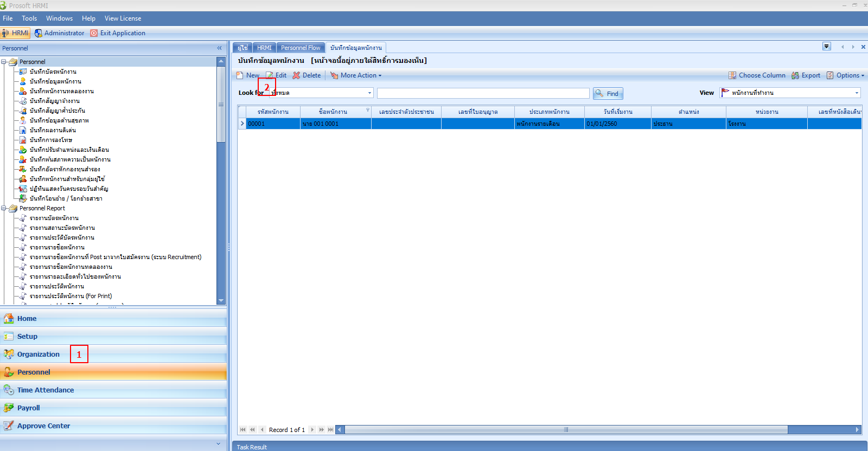The width and height of the screenshot is (868, 451).
Task: Open the Approve Center module
Action: [43, 426]
